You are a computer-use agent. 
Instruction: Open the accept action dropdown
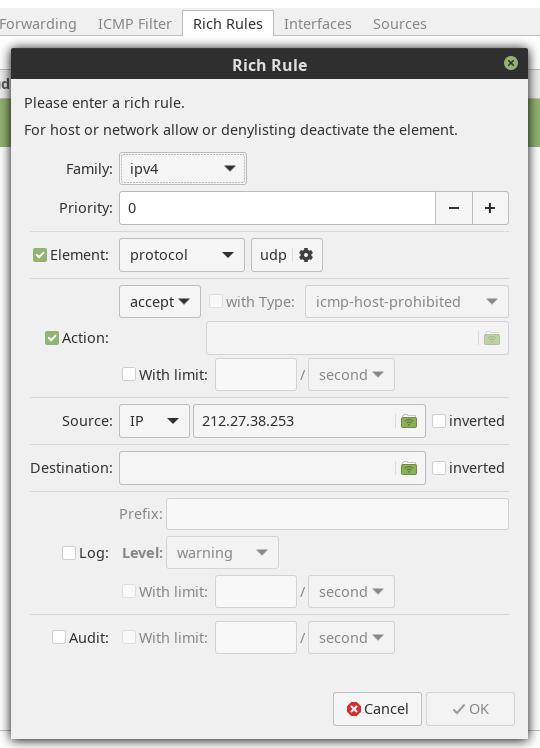click(x=160, y=301)
